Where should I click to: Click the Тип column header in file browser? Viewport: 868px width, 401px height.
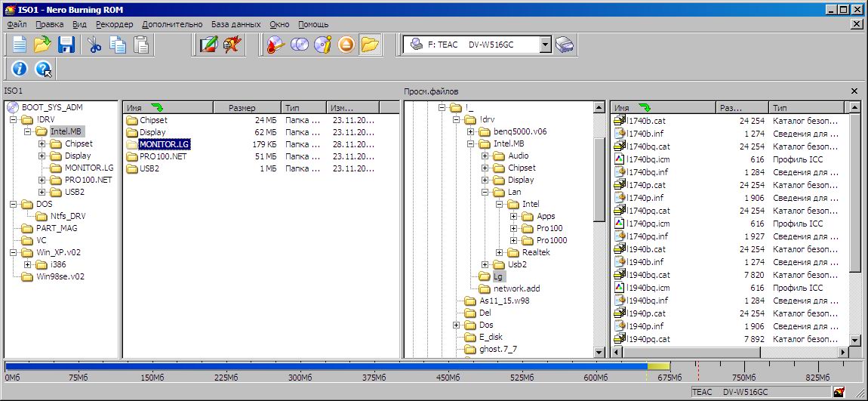click(800, 108)
